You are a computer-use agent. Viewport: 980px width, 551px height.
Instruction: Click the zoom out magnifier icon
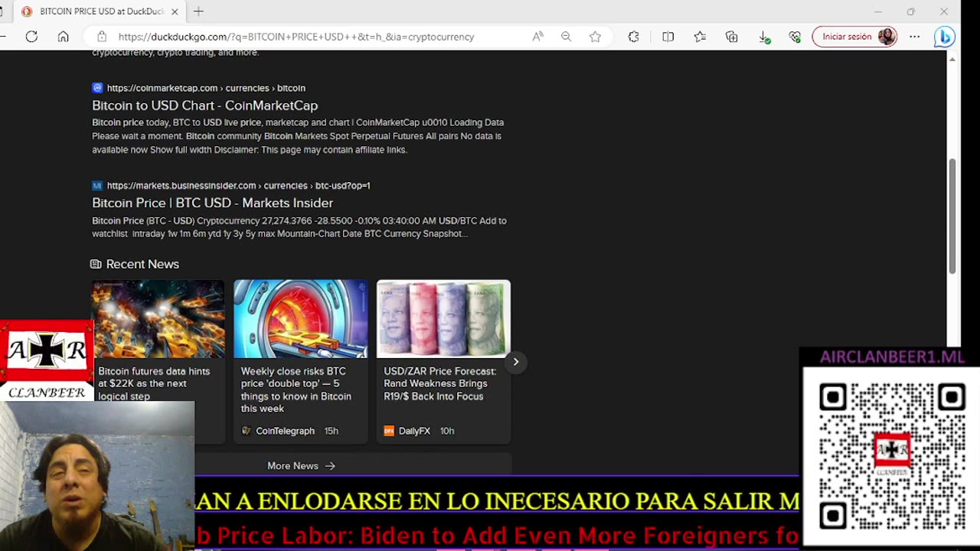coord(566,36)
